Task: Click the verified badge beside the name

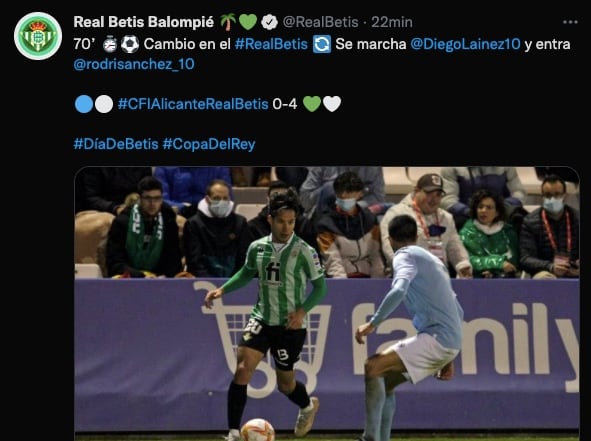Action: (x=269, y=22)
